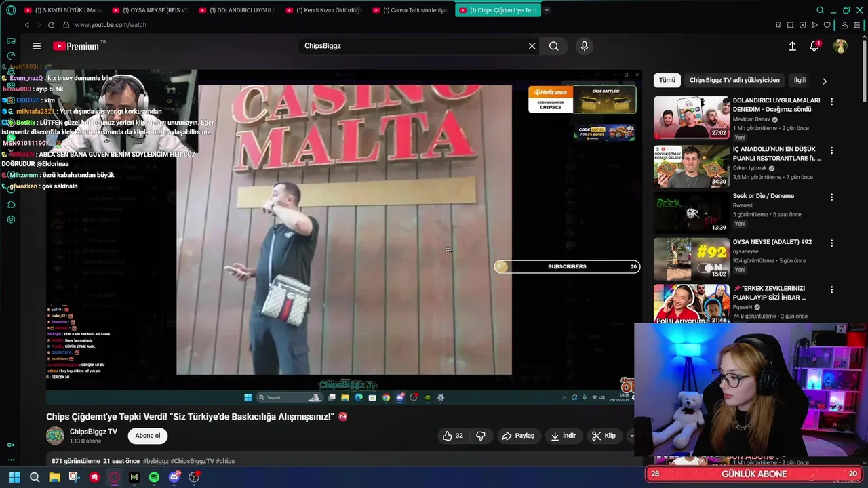Open the ChipsBiggz TV channel avatar
This screenshot has width=868, height=488.
[x=55, y=436]
